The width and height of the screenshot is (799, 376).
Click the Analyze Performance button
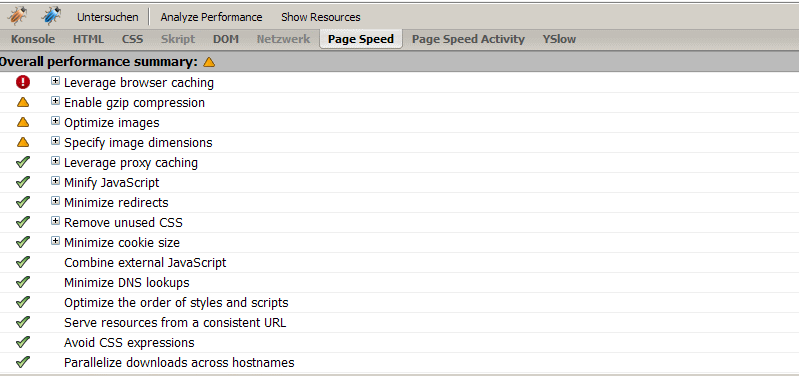(x=211, y=17)
